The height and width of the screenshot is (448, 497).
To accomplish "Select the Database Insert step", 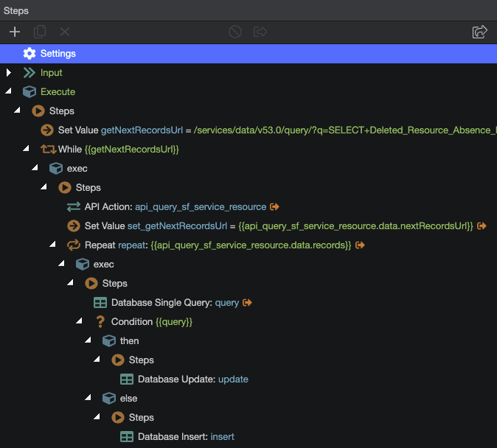I will (185, 437).
